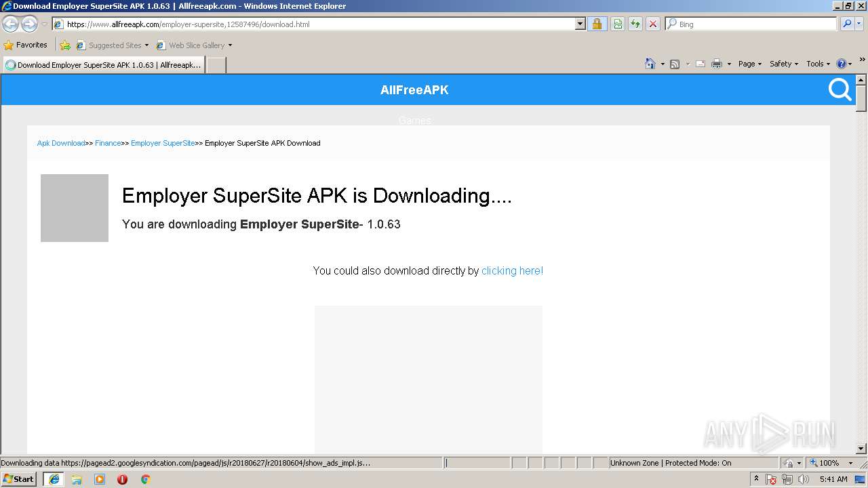The image size is (868, 488).
Task: Click the vertical scrollbar up arrow
Action: pos(861,80)
